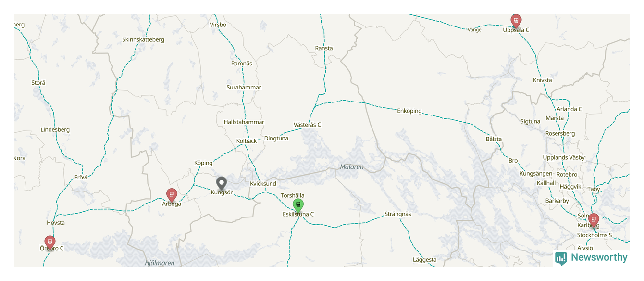The height and width of the screenshot is (281, 644).
Task: Select the green train marker at Eskilstuna C
Action: pos(298,205)
